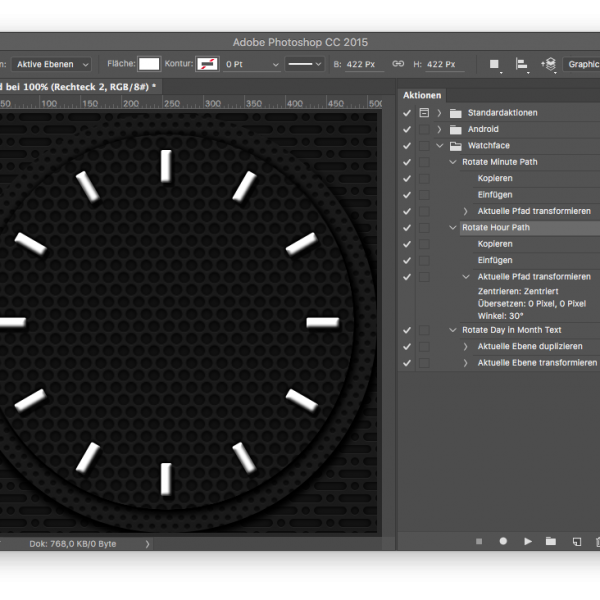Viewport: 600px width, 600px height.
Task: Create a new action set folder
Action: point(551,541)
